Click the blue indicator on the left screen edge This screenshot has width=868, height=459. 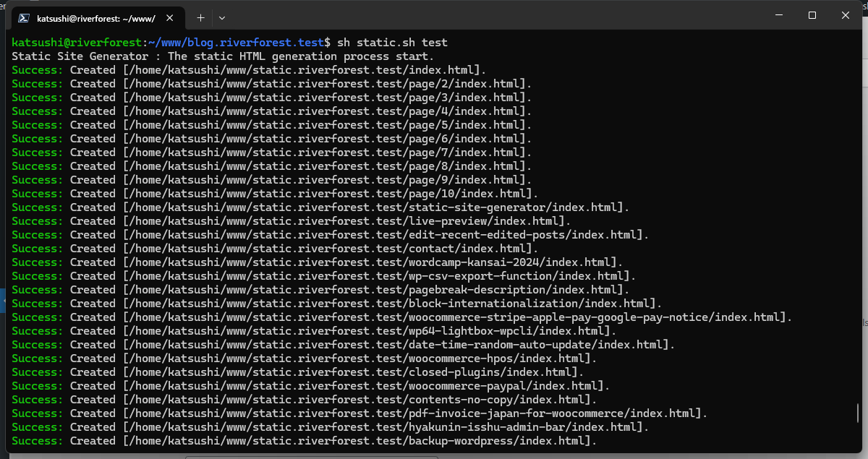[x=2, y=300]
